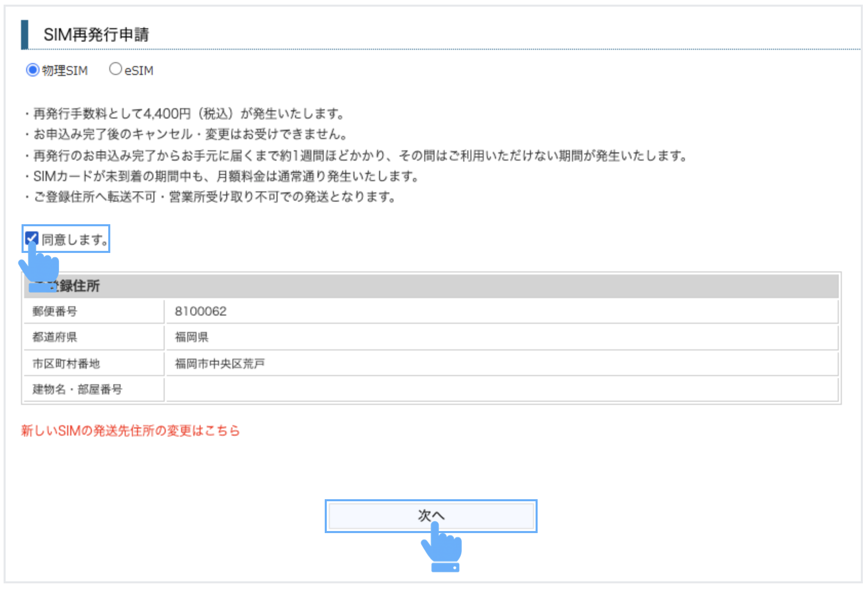Select the 福岡県 prefecture cell
The height and width of the screenshot is (589, 868).
tap(192, 337)
